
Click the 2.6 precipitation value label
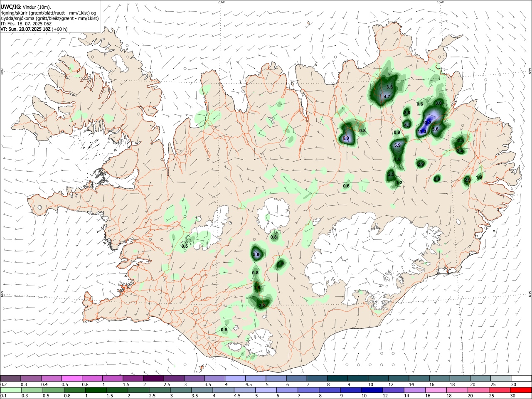407,113
